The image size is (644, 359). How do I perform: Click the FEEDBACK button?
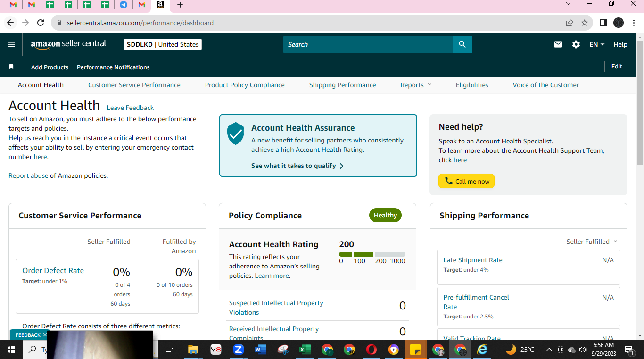click(x=28, y=335)
